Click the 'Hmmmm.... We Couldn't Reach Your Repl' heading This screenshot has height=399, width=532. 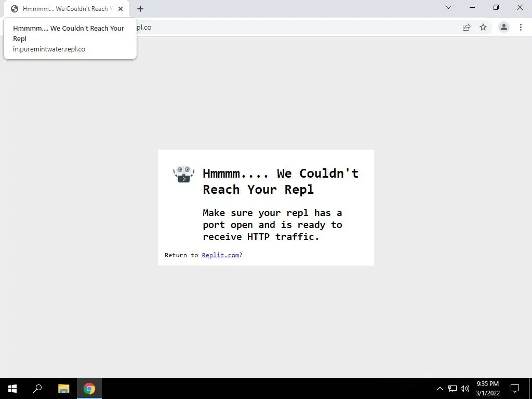coord(280,181)
